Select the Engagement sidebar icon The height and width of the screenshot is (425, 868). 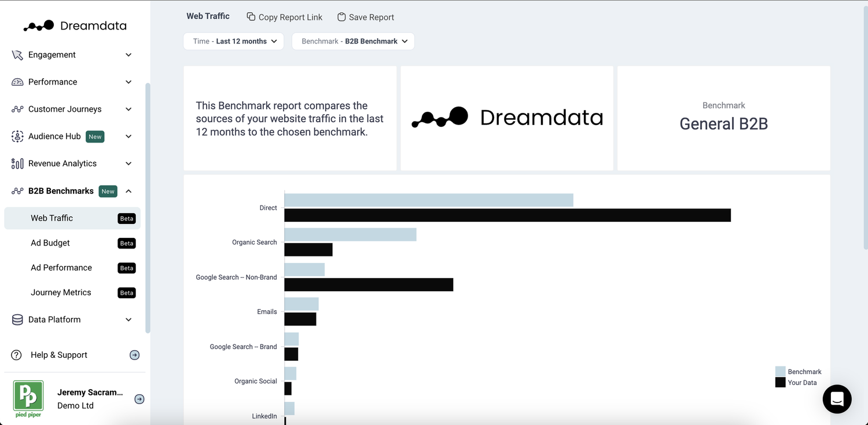coord(17,54)
